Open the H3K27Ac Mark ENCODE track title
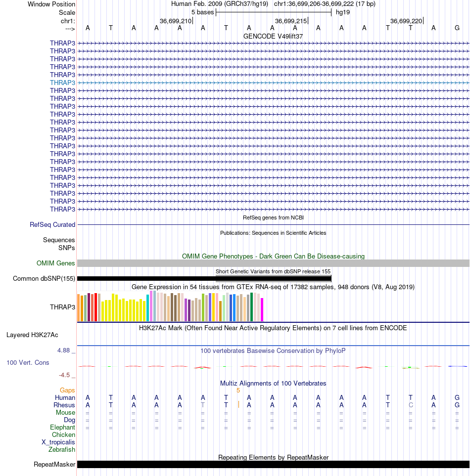This screenshot has height=476, width=470. pos(273,328)
